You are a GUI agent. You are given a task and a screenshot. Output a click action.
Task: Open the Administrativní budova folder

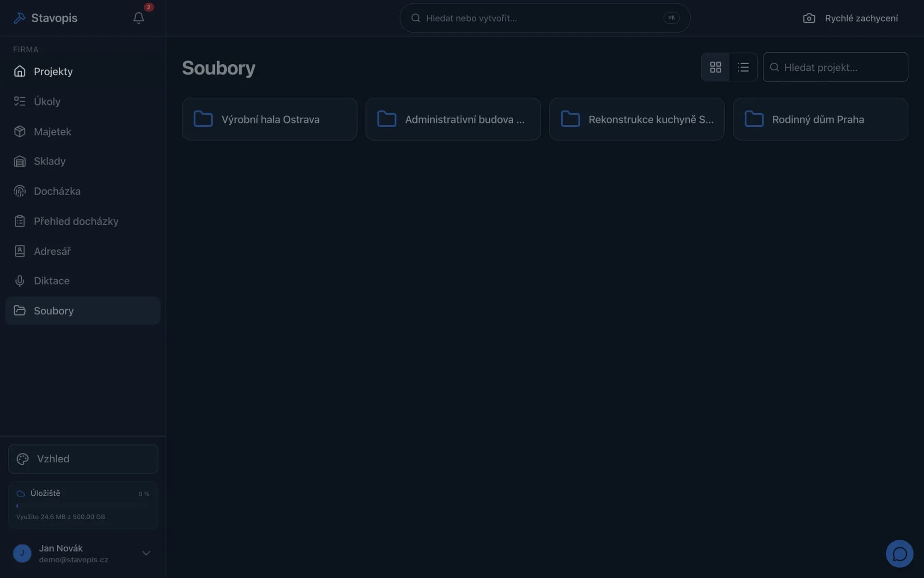(453, 119)
